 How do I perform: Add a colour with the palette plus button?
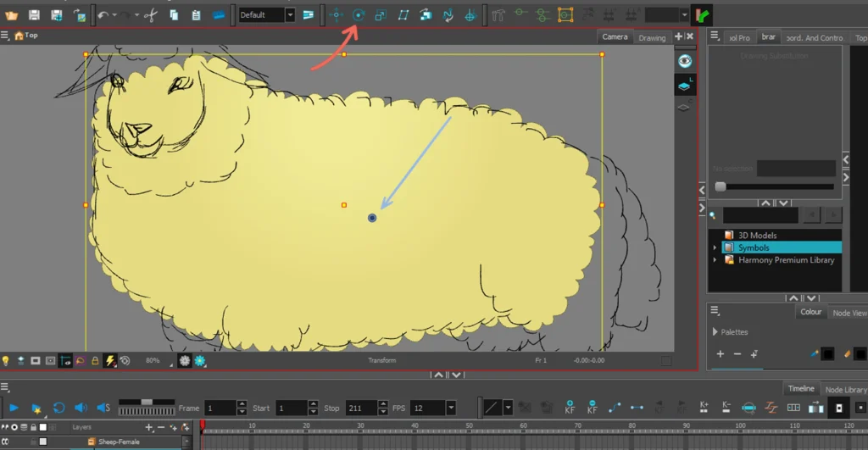coord(721,353)
